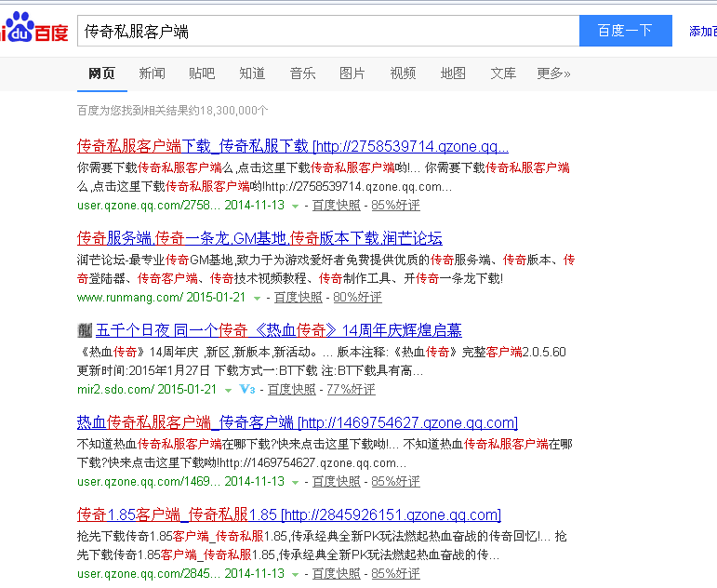Click the green URL mir2.sdo.com/

(116, 390)
